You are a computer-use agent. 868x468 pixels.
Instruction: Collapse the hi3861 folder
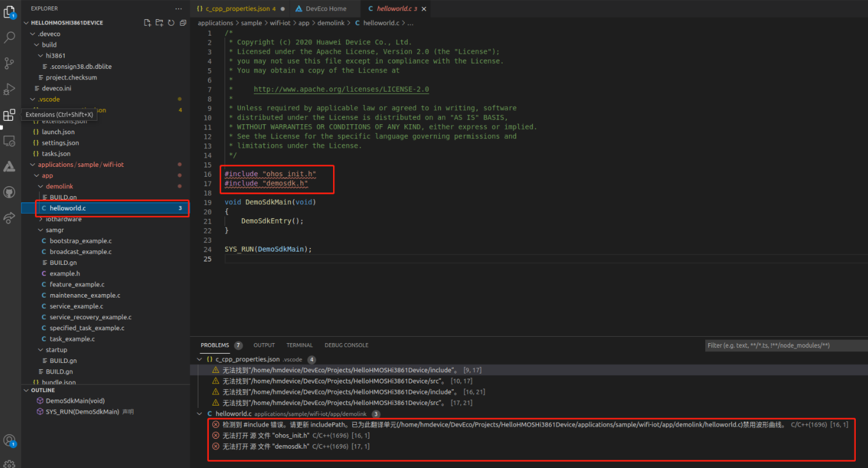(41, 55)
